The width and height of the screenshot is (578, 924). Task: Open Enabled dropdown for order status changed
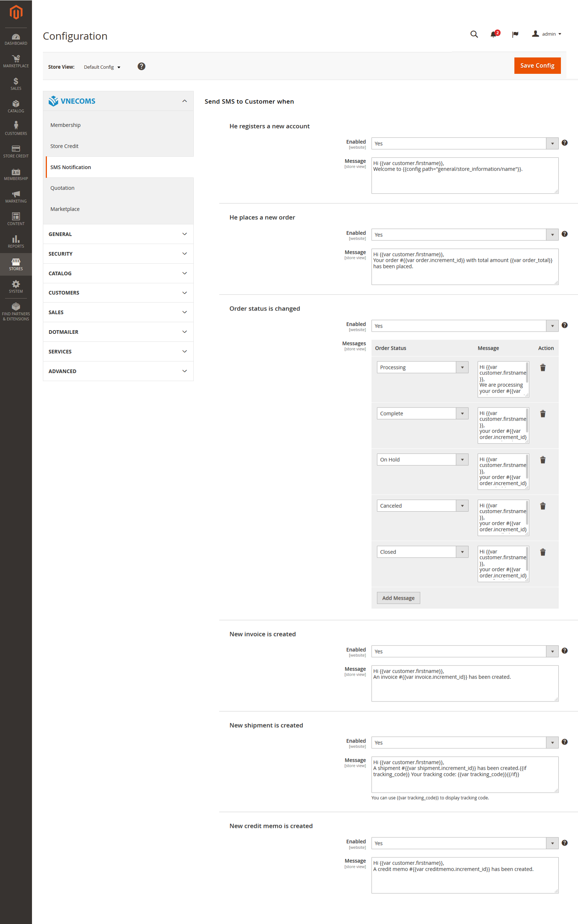465,326
